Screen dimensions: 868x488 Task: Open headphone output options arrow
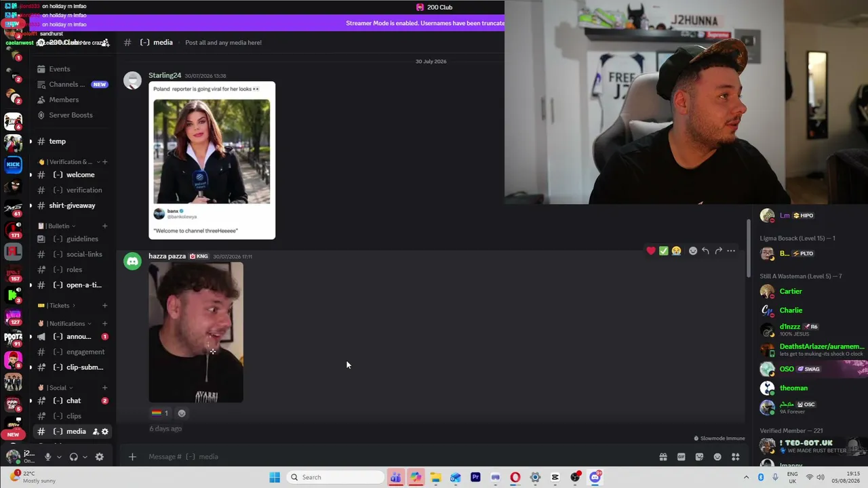tap(85, 457)
